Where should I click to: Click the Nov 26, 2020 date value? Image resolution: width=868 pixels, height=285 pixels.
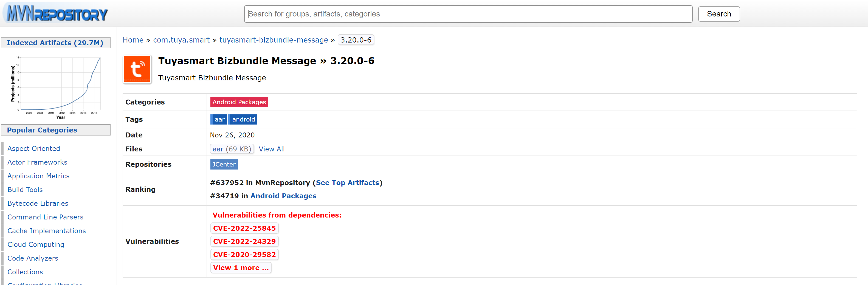pos(232,135)
